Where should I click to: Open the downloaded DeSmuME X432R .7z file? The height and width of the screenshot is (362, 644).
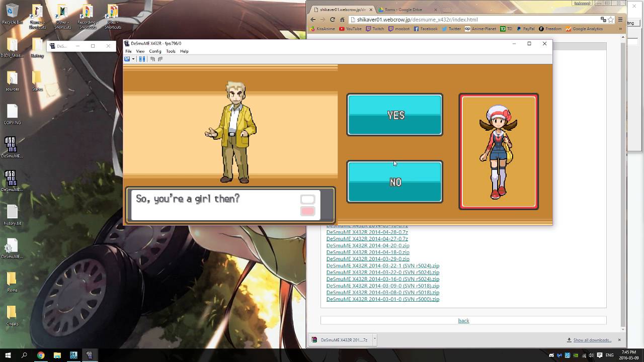[x=340, y=340]
